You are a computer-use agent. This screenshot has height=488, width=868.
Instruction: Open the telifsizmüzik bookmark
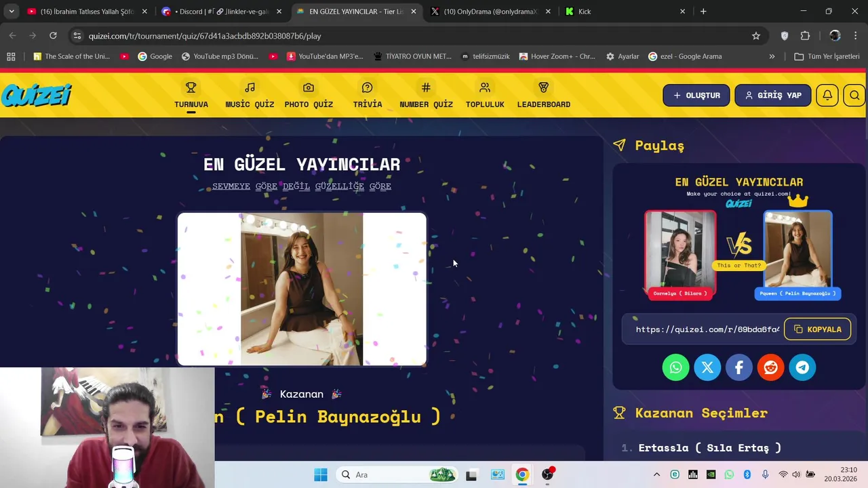pos(485,56)
